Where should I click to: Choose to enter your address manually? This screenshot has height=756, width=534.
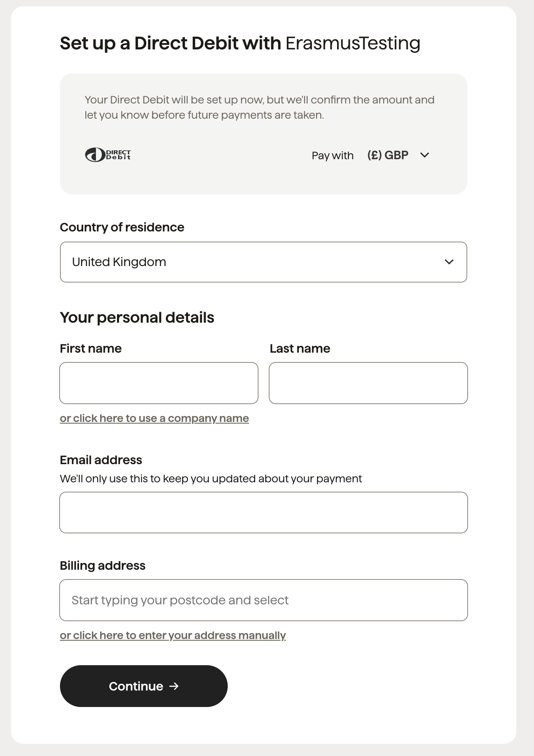click(173, 636)
